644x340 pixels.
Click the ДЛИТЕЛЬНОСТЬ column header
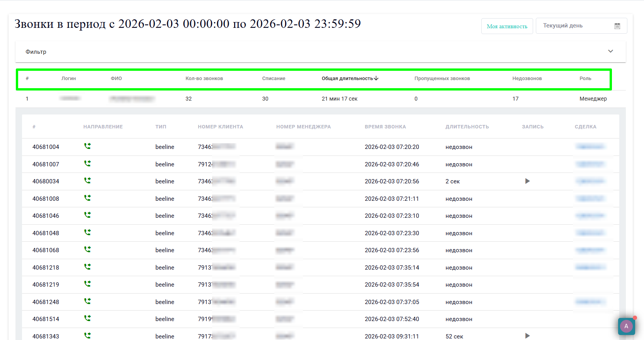point(467,127)
